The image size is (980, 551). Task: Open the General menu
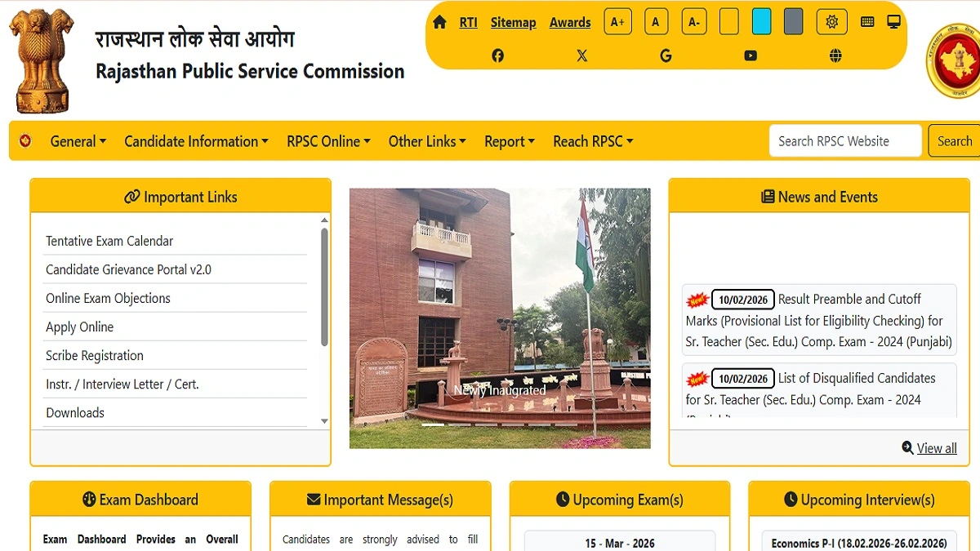(x=78, y=141)
